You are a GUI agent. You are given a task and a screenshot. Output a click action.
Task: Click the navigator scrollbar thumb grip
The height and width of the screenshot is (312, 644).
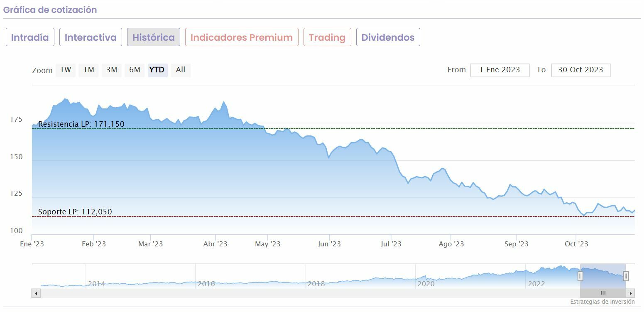603,293
